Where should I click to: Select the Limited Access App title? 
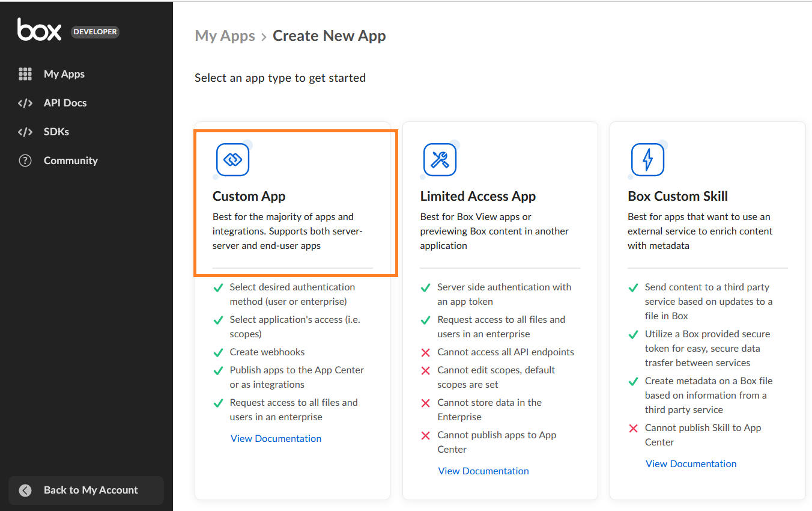tap(478, 196)
